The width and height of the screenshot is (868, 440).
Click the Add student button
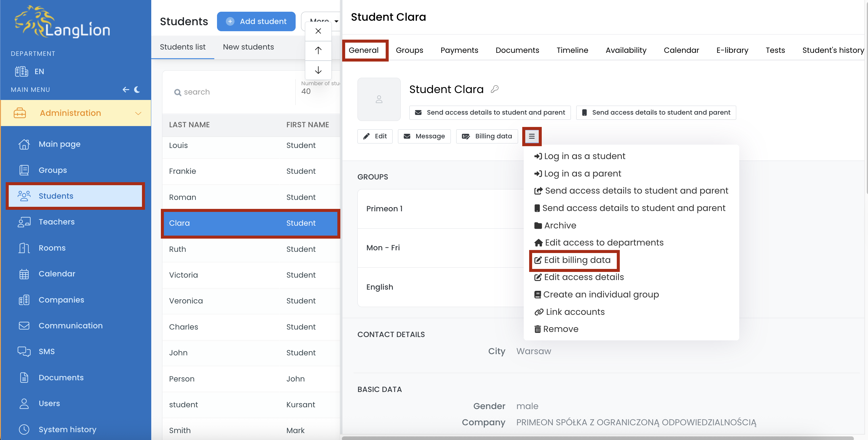pos(256,22)
